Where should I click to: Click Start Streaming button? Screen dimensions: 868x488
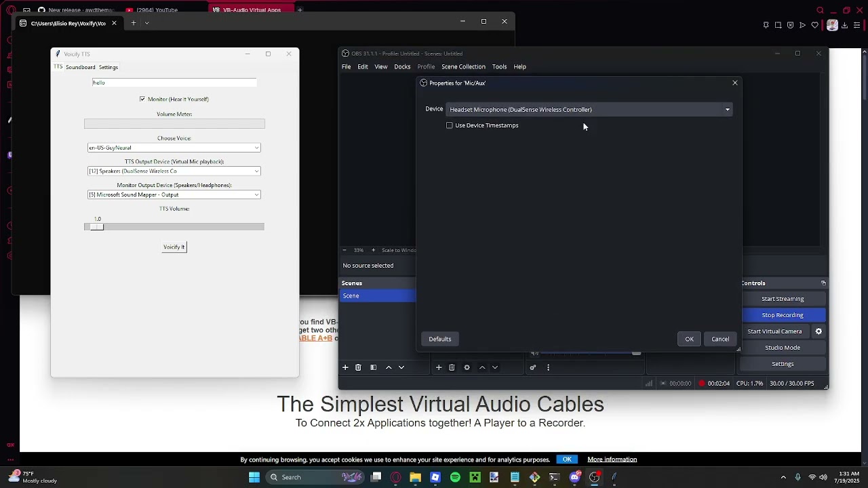783,299
